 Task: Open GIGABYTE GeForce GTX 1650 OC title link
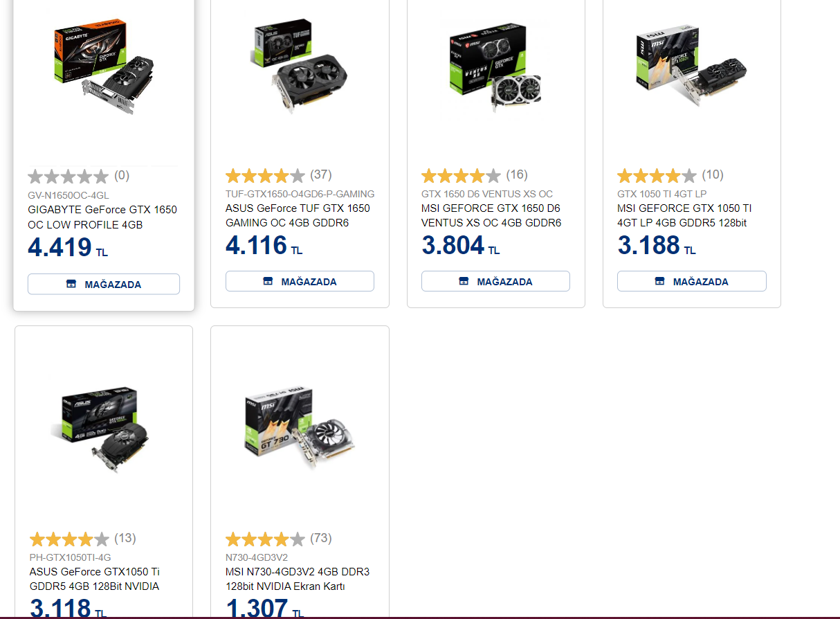click(102, 217)
